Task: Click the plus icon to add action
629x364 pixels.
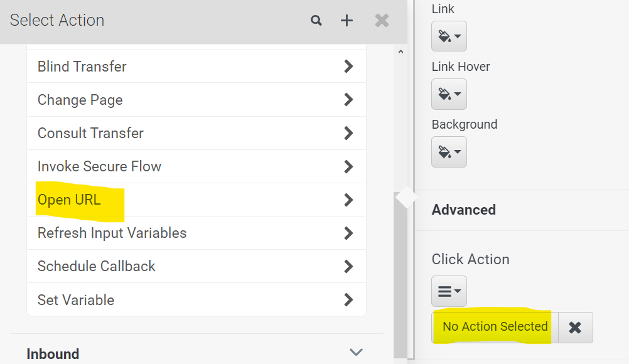Action: click(x=347, y=21)
